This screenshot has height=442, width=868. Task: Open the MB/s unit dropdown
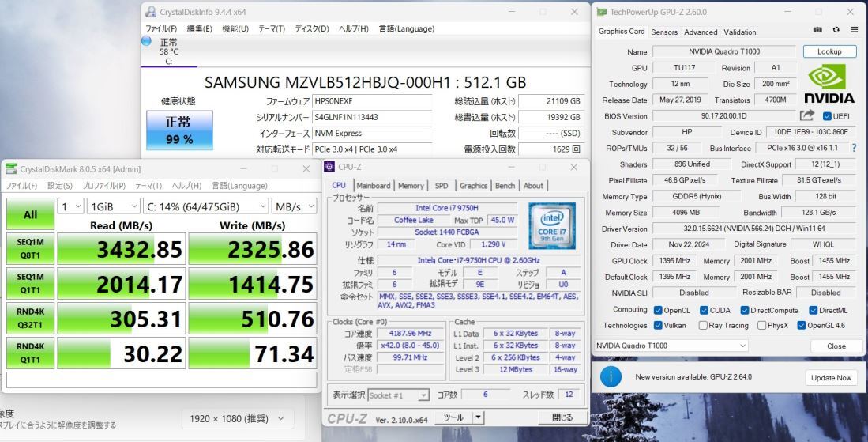pos(294,206)
